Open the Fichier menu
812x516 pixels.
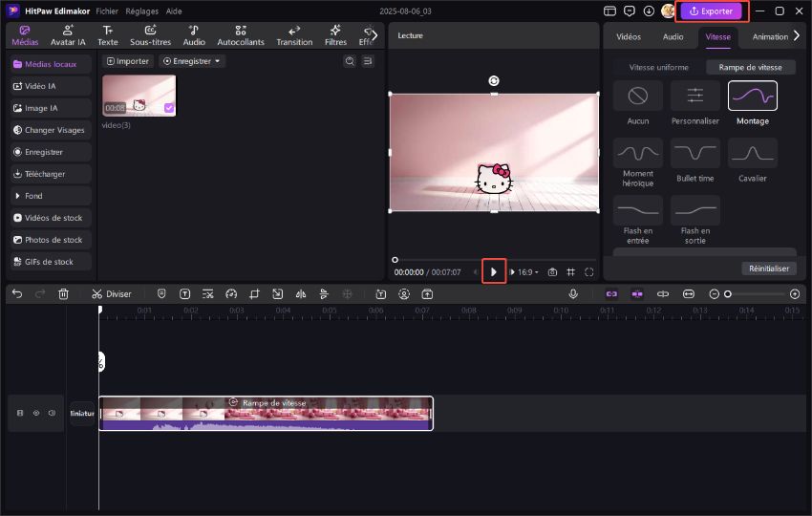(x=107, y=11)
